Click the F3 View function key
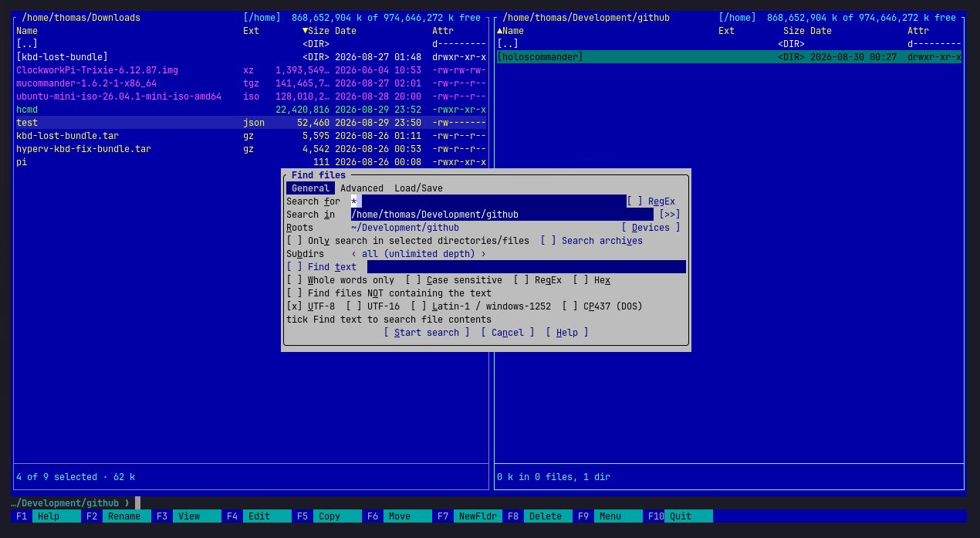This screenshot has height=538, width=980. click(186, 516)
